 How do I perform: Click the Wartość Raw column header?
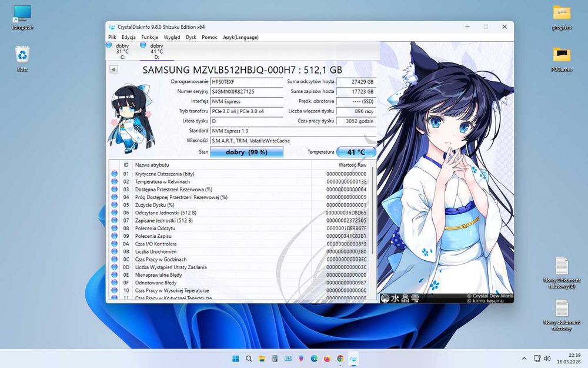coord(340,164)
